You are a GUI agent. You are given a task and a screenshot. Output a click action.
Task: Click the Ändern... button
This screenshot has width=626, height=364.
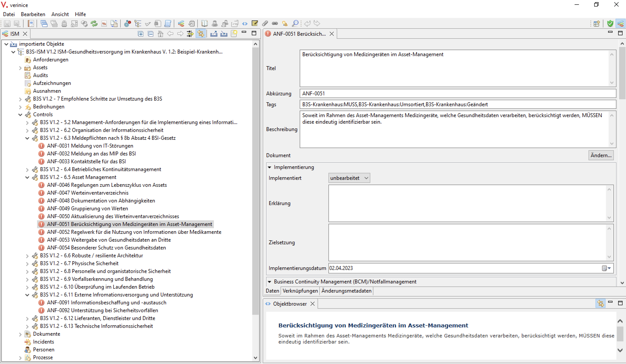coord(601,155)
